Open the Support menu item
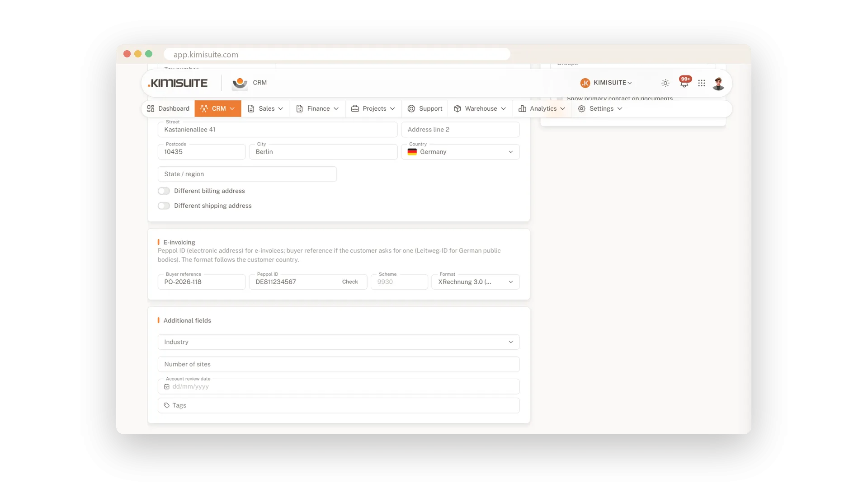 tap(425, 109)
